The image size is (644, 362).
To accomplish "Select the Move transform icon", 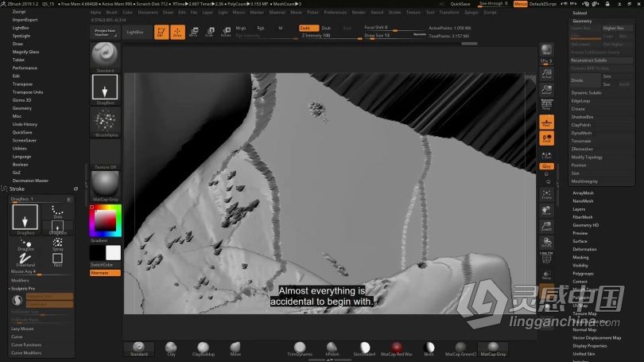I will (193, 32).
